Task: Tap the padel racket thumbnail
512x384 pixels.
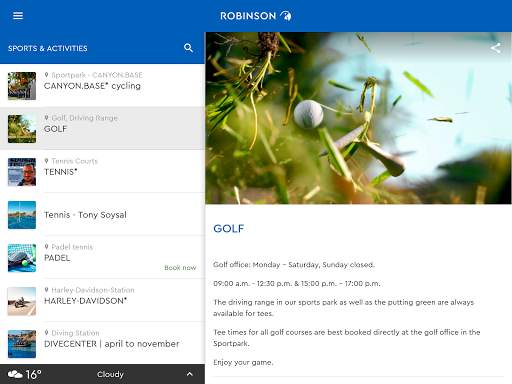Action: click(22, 258)
